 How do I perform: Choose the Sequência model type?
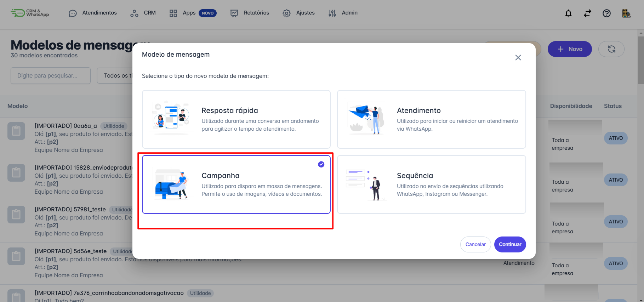[x=431, y=184]
